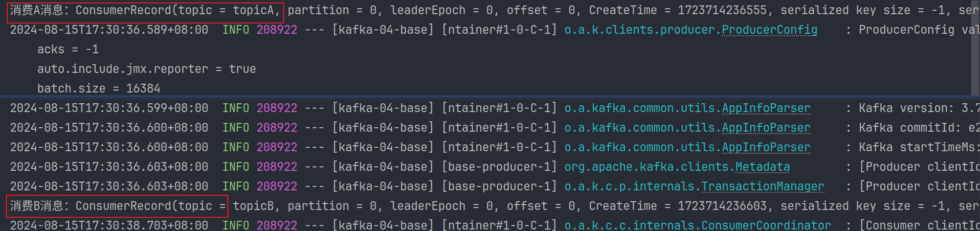Image resolution: width=980 pixels, height=231 pixels.
Task: Open the ProducerConfig class link
Action: pos(769,30)
